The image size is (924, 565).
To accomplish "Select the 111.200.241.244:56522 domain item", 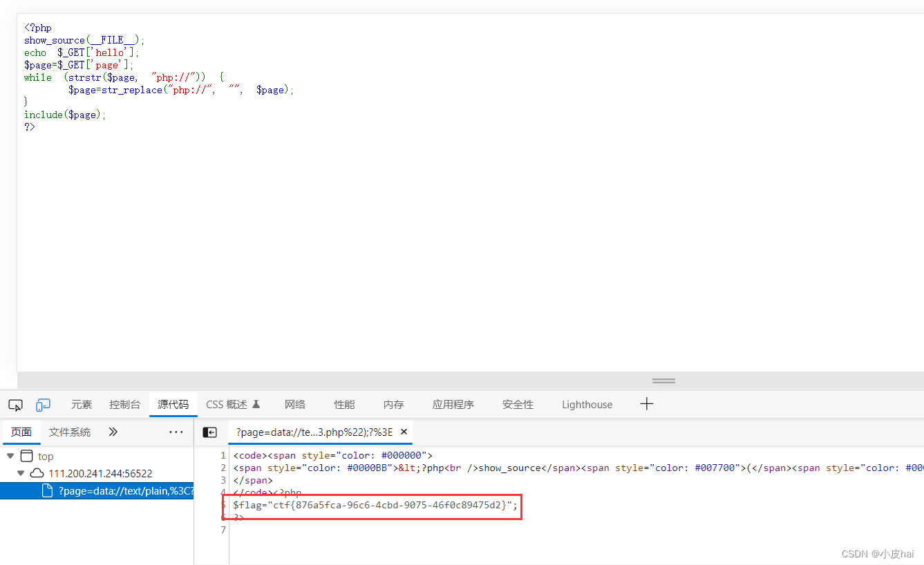I will pyautogui.click(x=100, y=474).
